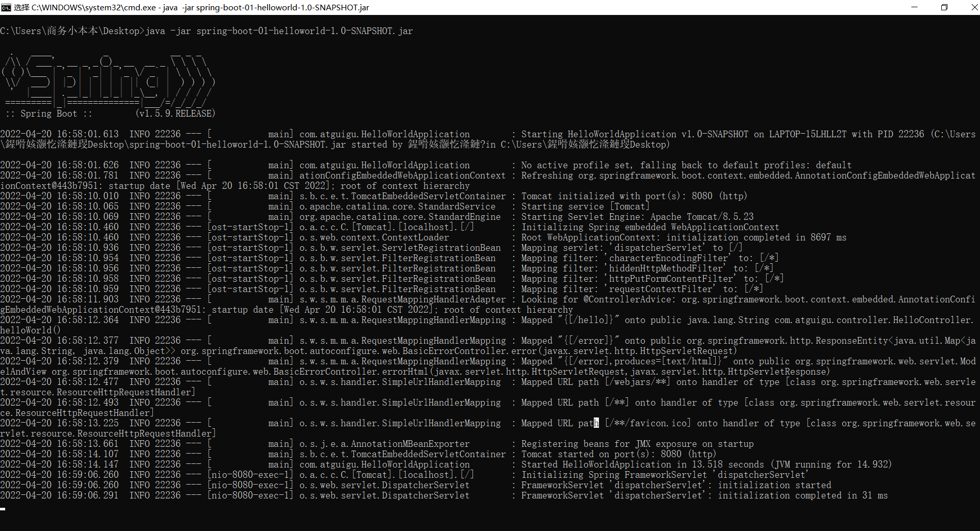Click the 'httpPutFormContentFilter' mapping message
980x531 pixels.
(653, 279)
